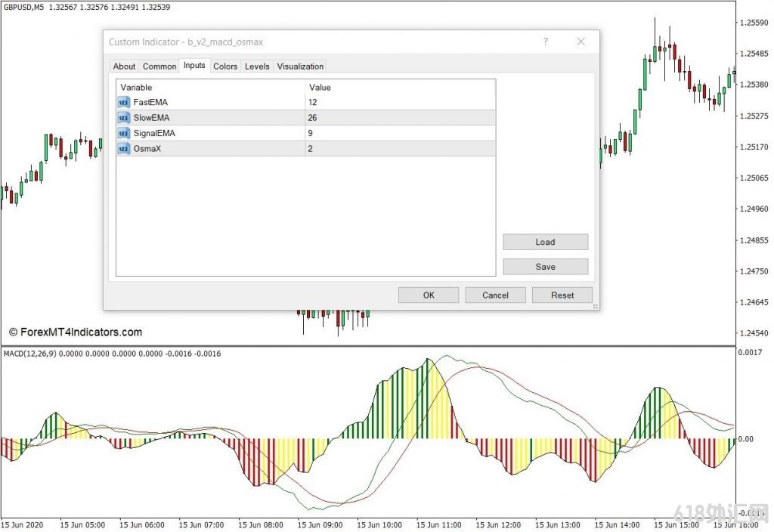
Task: Click the Load button
Action: point(546,242)
